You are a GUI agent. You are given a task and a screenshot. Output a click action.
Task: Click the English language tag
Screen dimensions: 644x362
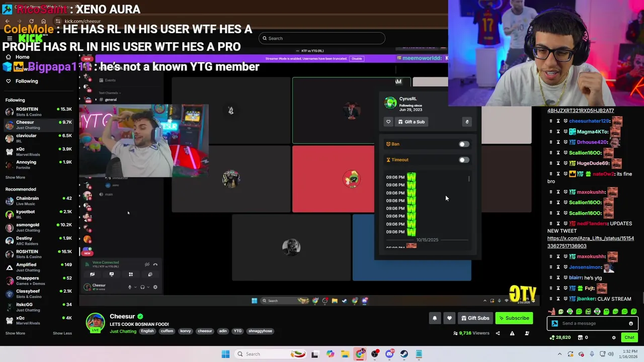pyautogui.click(x=147, y=331)
